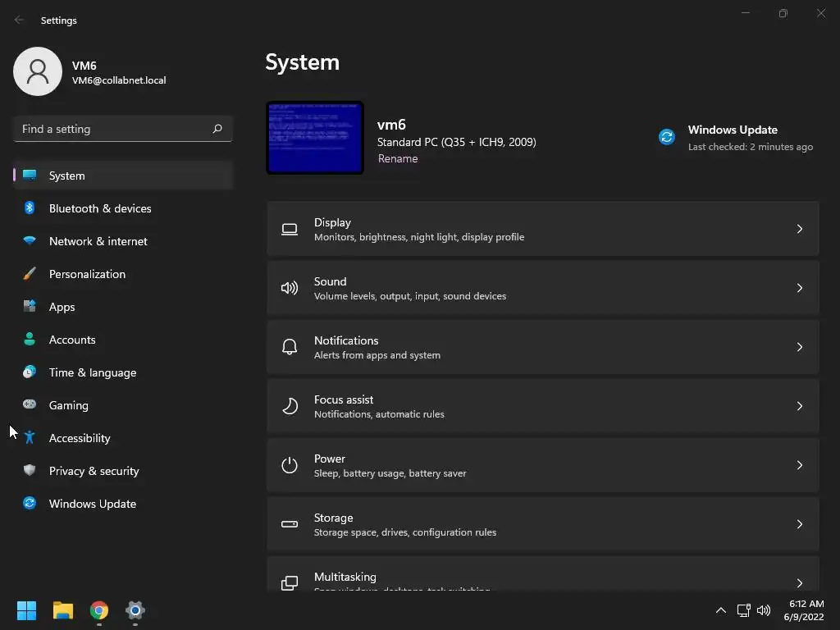Viewport: 840px width, 630px height.
Task: Click the Sound speaker icon
Action: [x=290, y=288]
